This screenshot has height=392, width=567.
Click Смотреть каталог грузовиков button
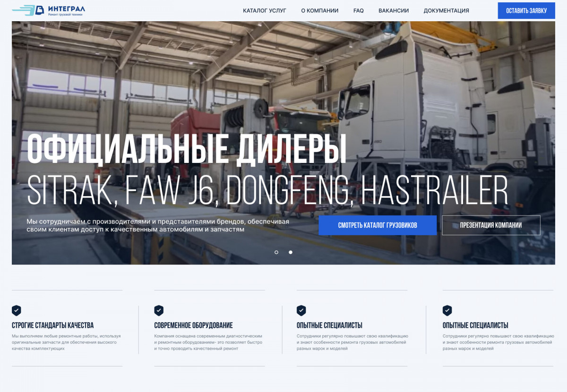[x=378, y=225]
